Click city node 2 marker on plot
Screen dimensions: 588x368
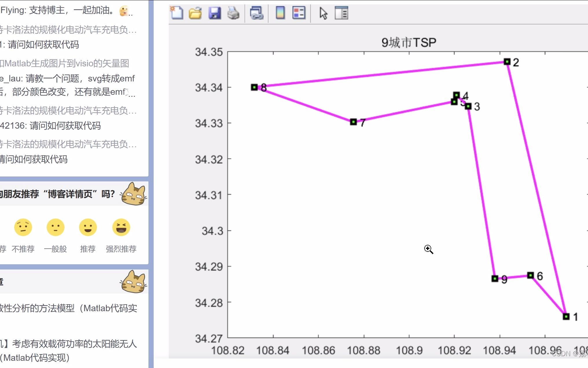pos(507,62)
